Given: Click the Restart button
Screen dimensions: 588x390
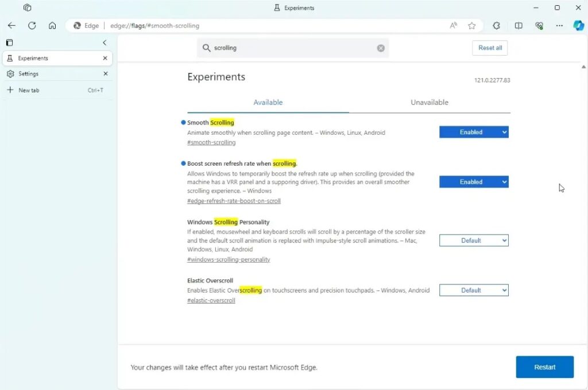Looking at the screenshot, I should point(544,367).
